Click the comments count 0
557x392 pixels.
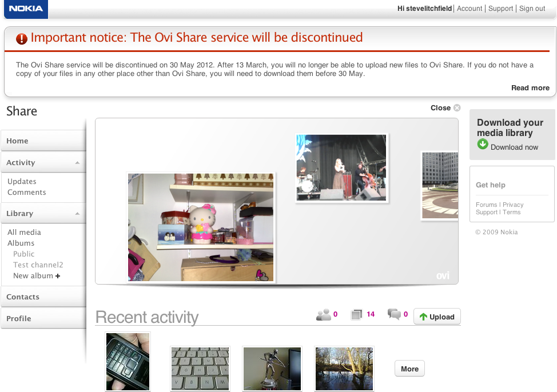tap(405, 314)
